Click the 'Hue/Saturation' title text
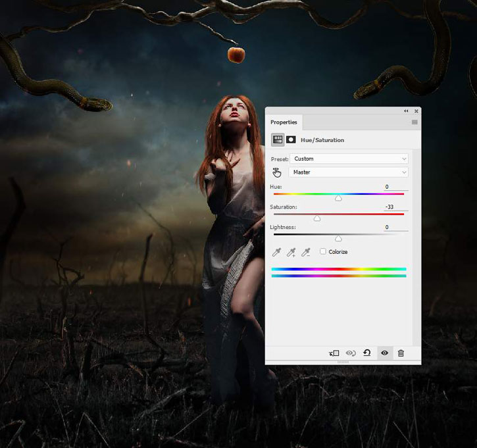Screen dimensions: 477x448 tap(322, 140)
